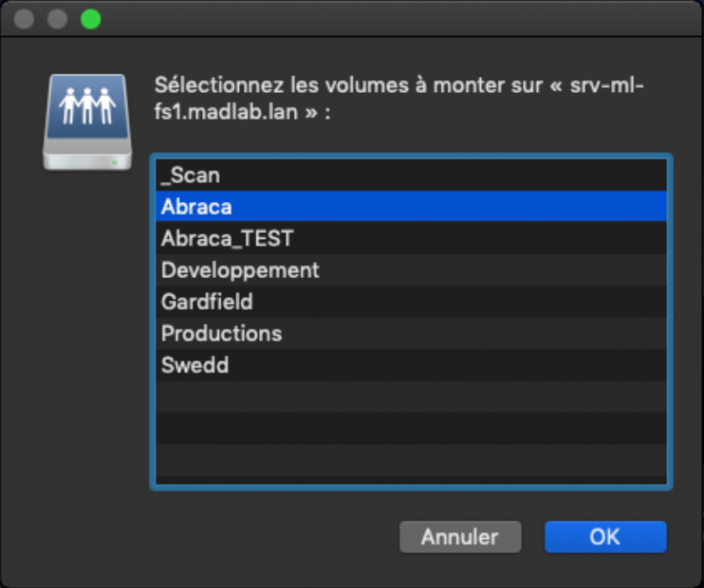Confirm mounting with the OK button

605,537
